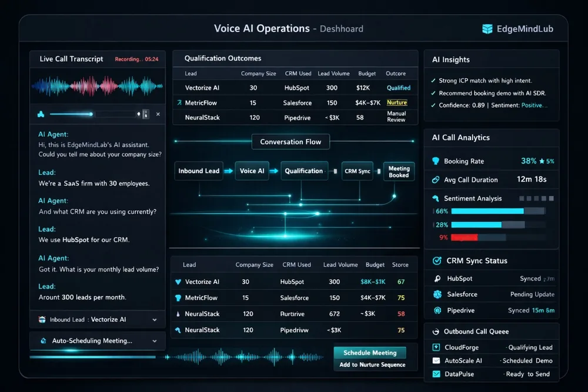Click the HubSpot sync icon

(x=437, y=278)
